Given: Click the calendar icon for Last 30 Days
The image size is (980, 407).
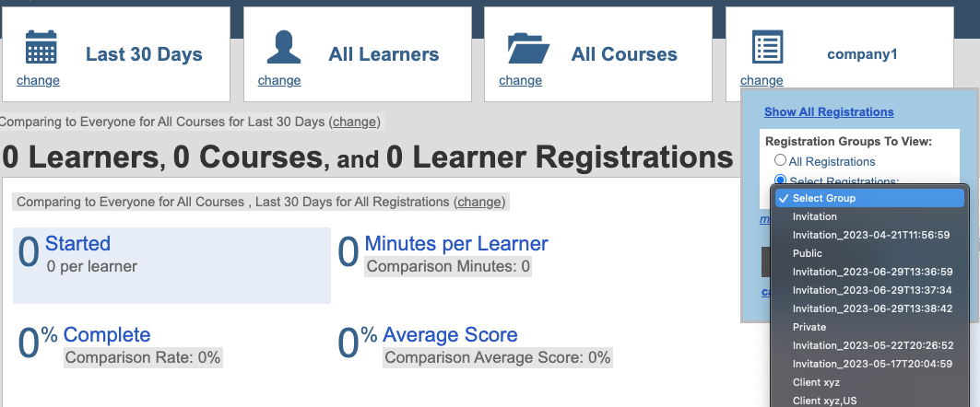Looking at the screenshot, I should pyautogui.click(x=41, y=46).
